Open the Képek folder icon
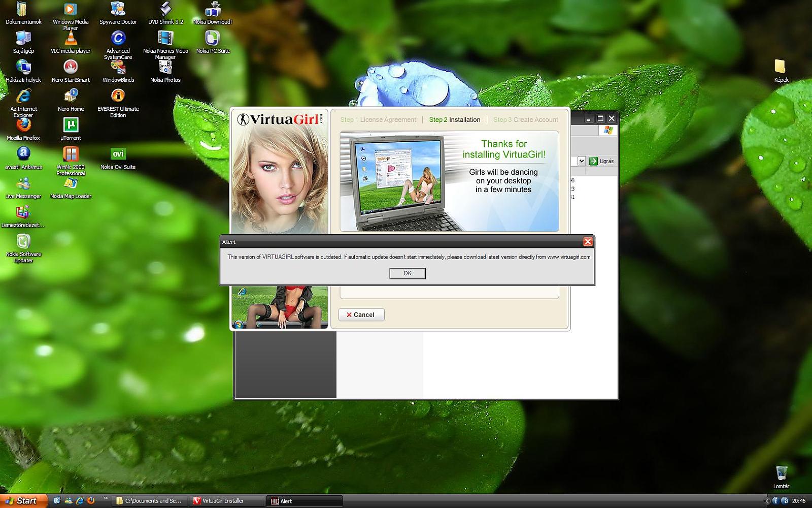The height and width of the screenshot is (508, 812). pyautogui.click(x=781, y=72)
